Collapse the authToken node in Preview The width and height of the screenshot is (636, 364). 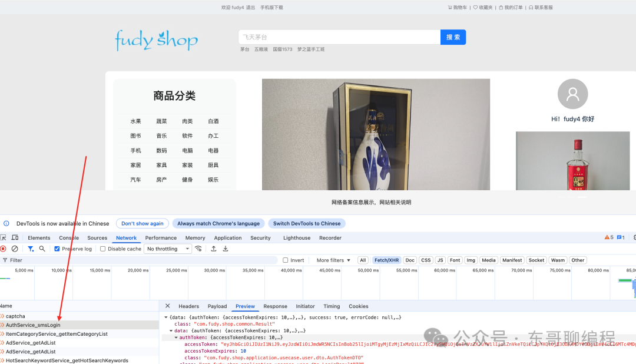point(176,337)
